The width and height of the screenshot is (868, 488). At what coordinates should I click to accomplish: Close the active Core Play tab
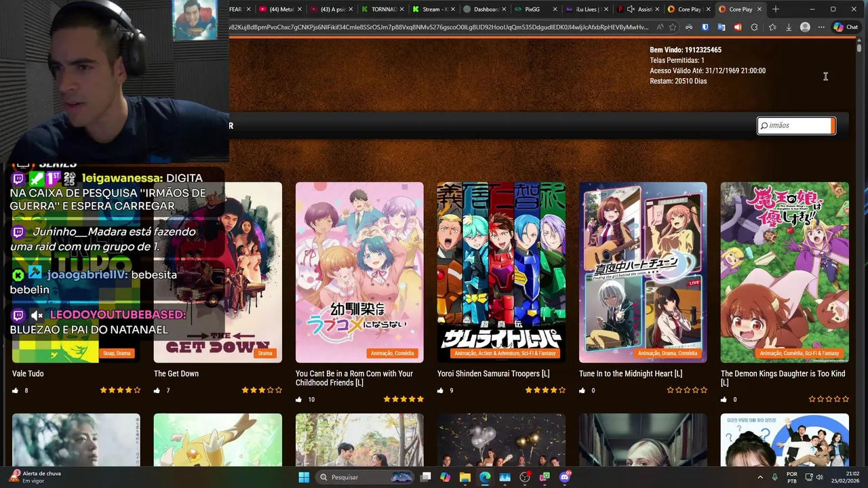759,9
